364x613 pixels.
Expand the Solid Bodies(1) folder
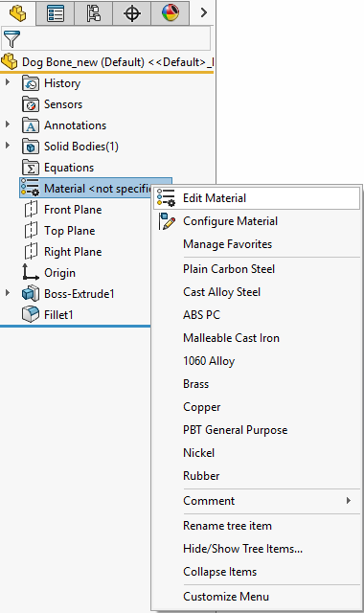8,146
